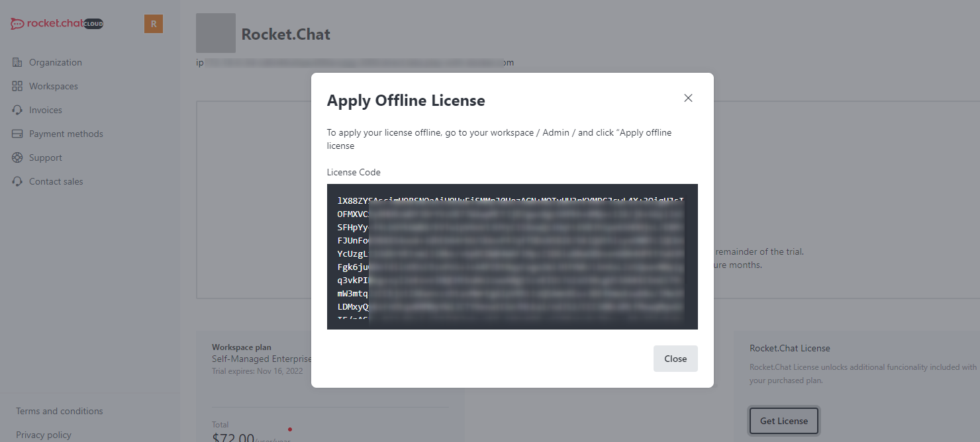Click the Workspaces grid icon
Screen dimensions: 980x442
(x=17, y=86)
